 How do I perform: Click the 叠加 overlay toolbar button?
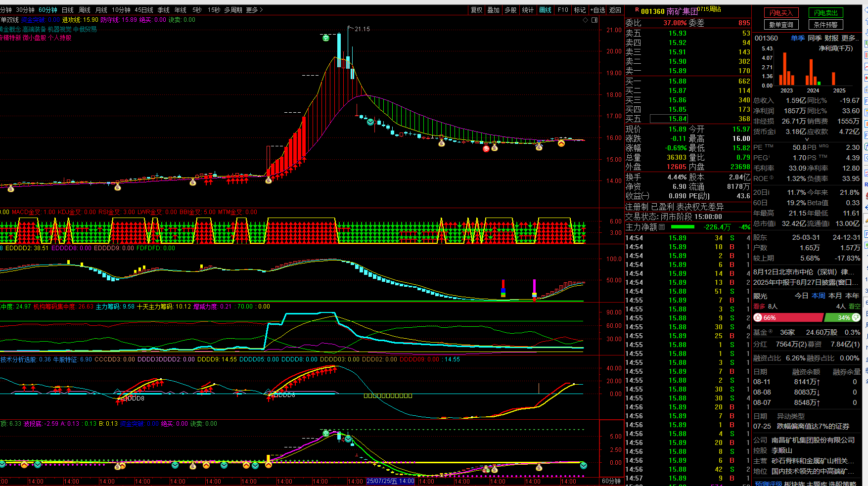pyautogui.click(x=494, y=10)
